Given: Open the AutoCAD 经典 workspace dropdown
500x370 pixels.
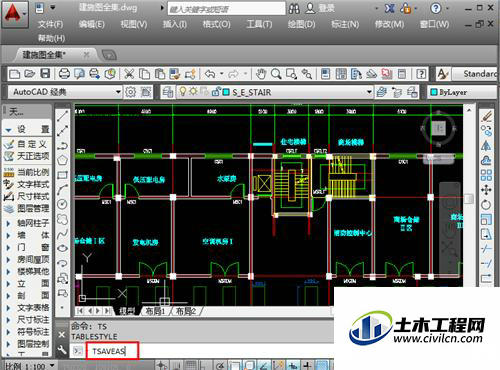Looking at the screenshot, I should (x=118, y=92).
